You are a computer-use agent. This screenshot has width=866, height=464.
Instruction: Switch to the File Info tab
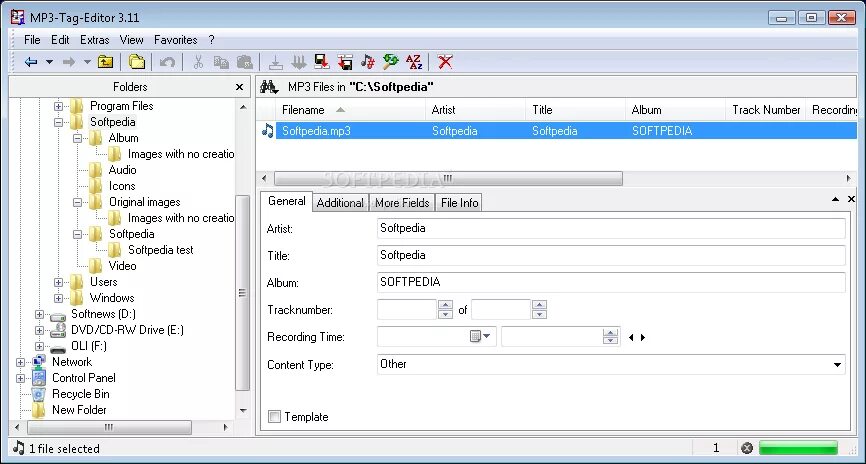460,203
